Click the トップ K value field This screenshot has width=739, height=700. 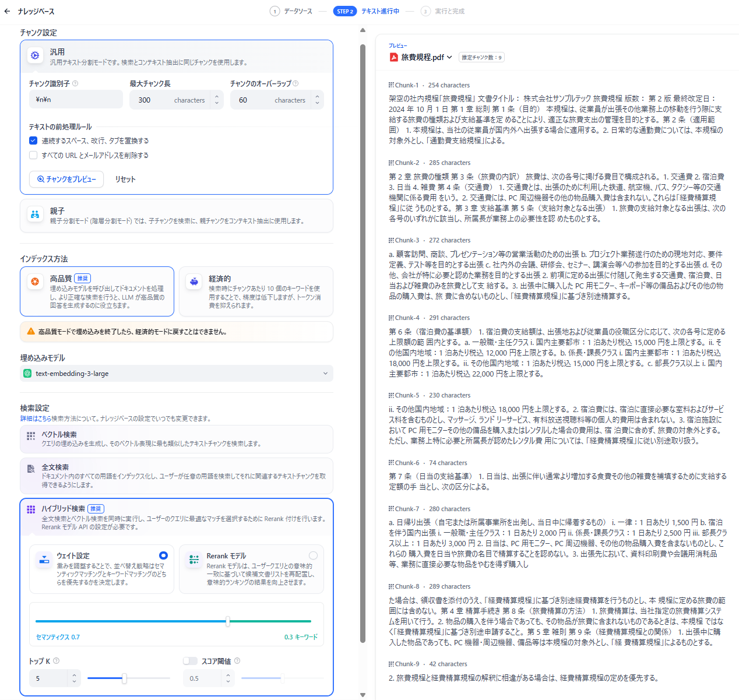click(50, 678)
